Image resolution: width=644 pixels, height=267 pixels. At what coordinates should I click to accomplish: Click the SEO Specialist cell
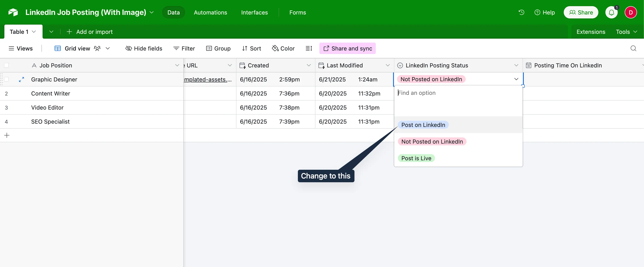[106, 121]
